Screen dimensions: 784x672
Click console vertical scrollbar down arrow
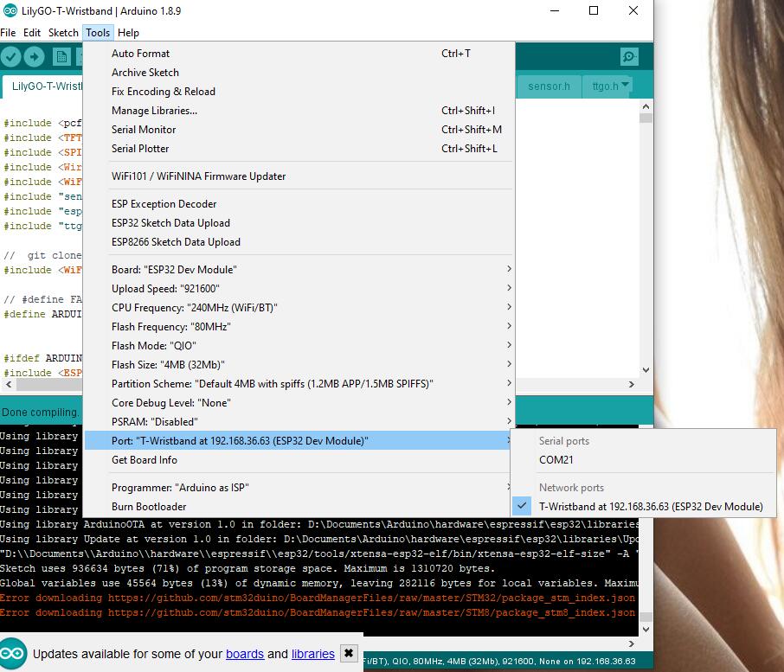coord(646,629)
